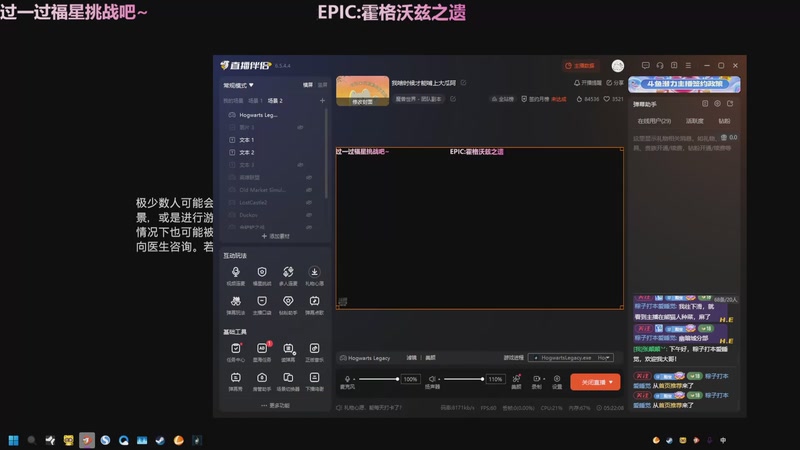This screenshot has height=450, width=800.
Task: Open the dropdown arrow beside the record icon
Action: point(543,379)
